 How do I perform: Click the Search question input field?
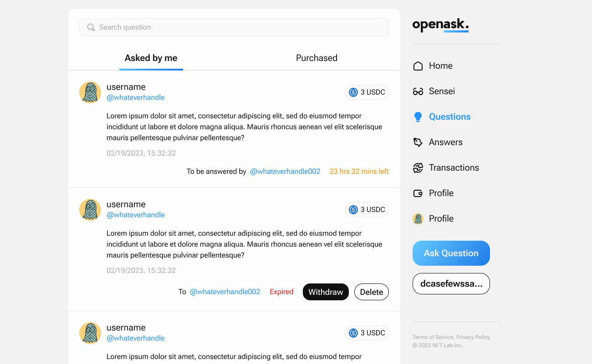pyautogui.click(x=234, y=27)
